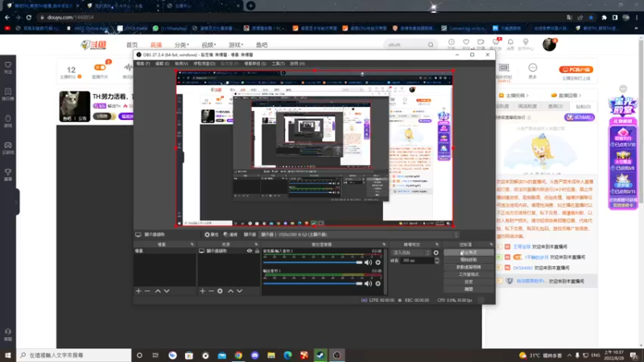Viewport: 644px width, 362px height.
Task: Expand the Douyu video nav dropdown
Action: [x=208, y=45]
